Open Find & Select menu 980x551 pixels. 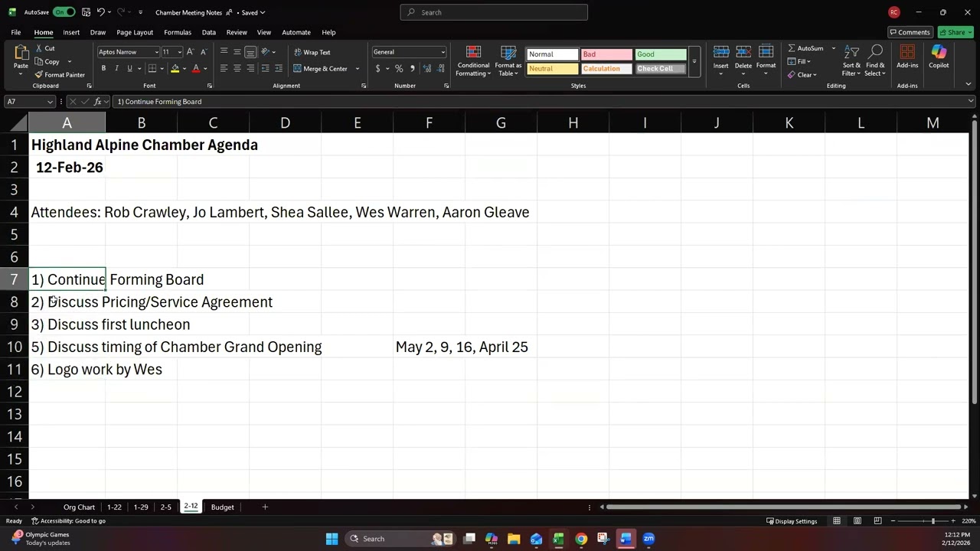click(x=876, y=60)
